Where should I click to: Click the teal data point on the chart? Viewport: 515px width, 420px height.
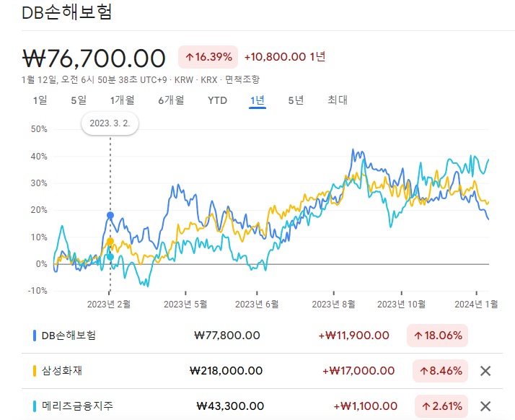tap(110, 257)
